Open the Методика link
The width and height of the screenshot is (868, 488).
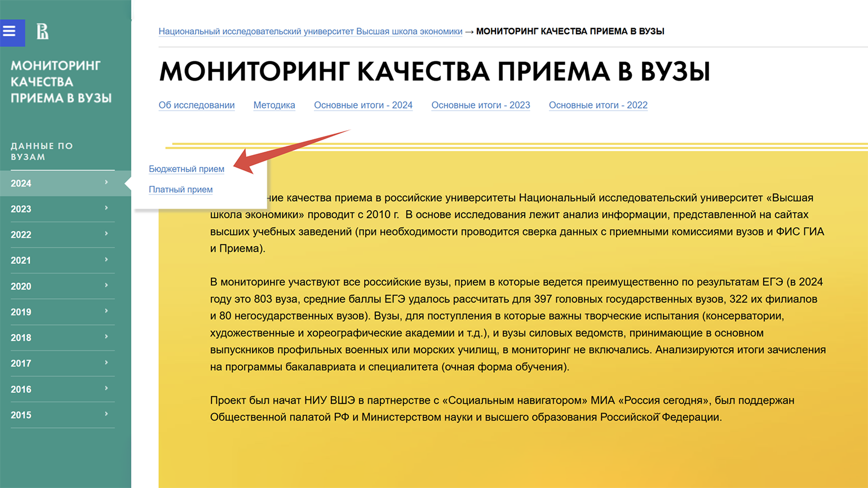pos(274,105)
